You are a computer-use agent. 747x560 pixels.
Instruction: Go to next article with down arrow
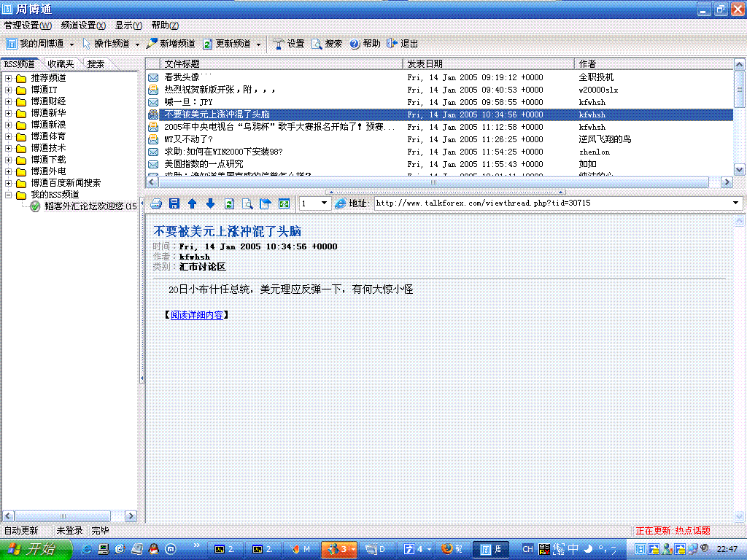click(x=211, y=204)
